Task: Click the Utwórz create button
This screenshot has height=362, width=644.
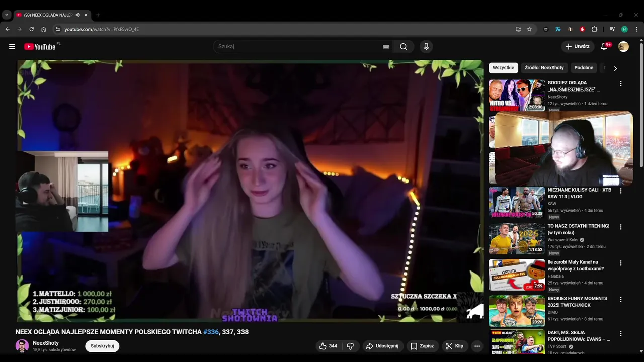Action: [x=578, y=47]
